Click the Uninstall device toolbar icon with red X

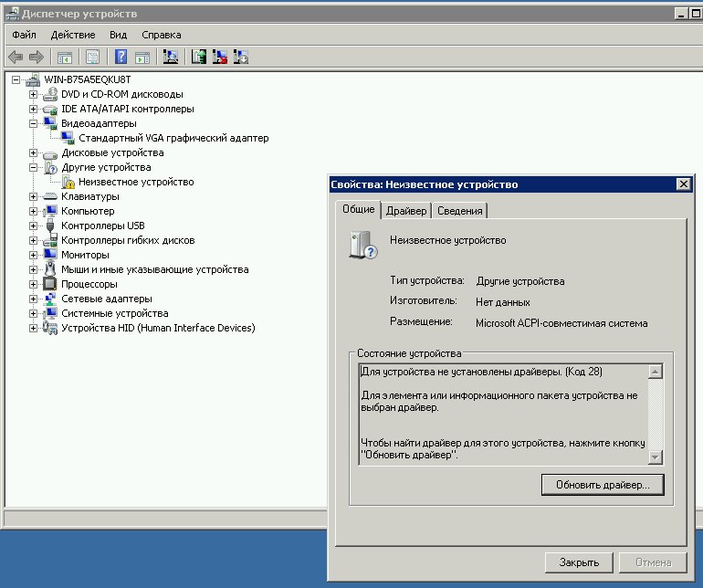pyautogui.click(x=219, y=57)
